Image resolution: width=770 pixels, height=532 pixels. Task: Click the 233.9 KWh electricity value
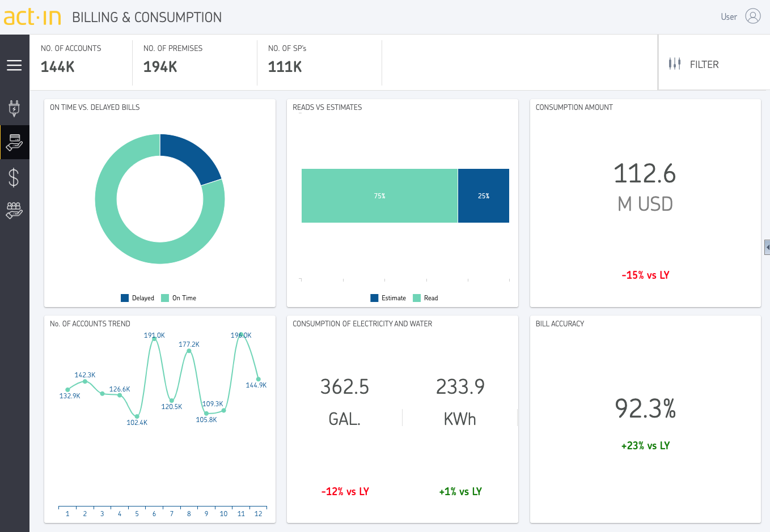coord(460,387)
